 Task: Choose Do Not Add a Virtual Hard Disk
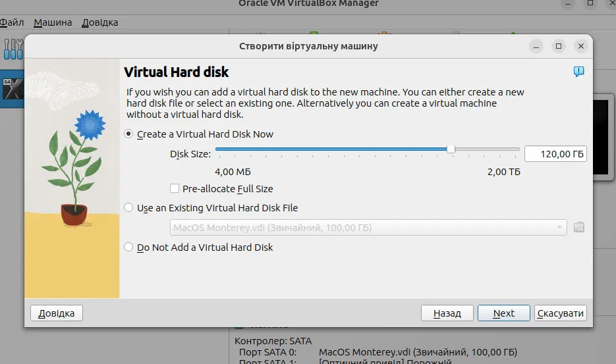pyautogui.click(x=128, y=247)
